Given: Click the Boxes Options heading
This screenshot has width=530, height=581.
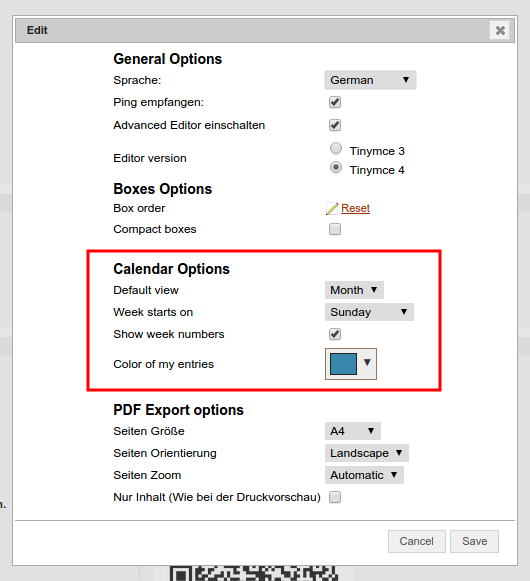Looking at the screenshot, I should pyautogui.click(x=163, y=189).
